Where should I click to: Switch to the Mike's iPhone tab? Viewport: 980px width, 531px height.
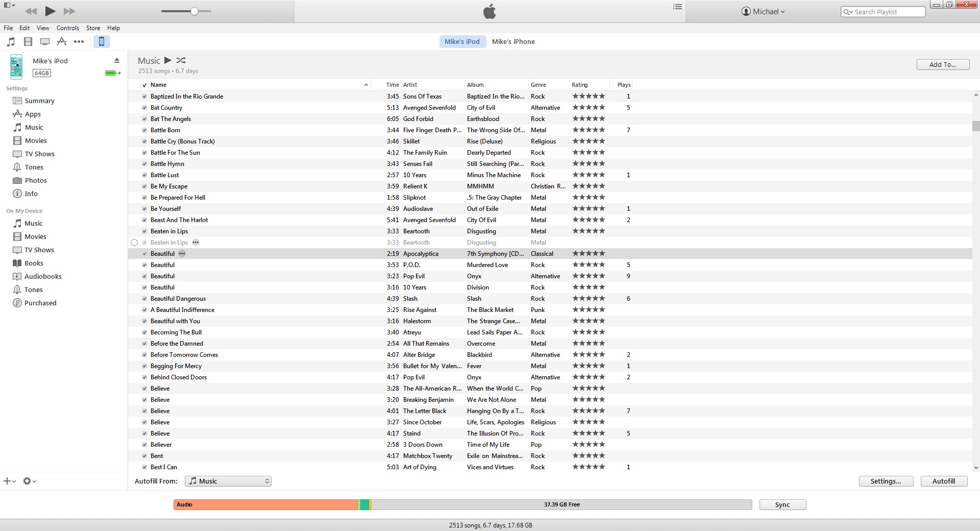point(513,41)
